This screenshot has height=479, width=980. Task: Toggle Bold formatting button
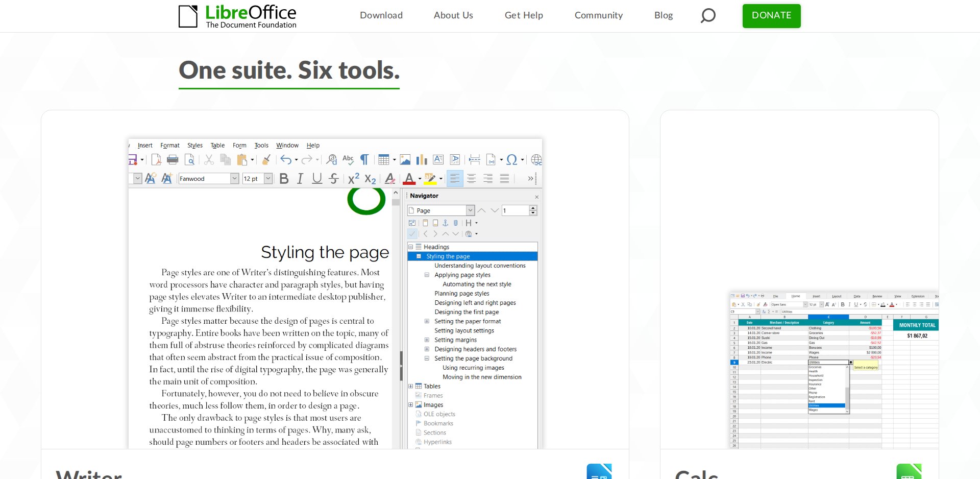point(284,178)
